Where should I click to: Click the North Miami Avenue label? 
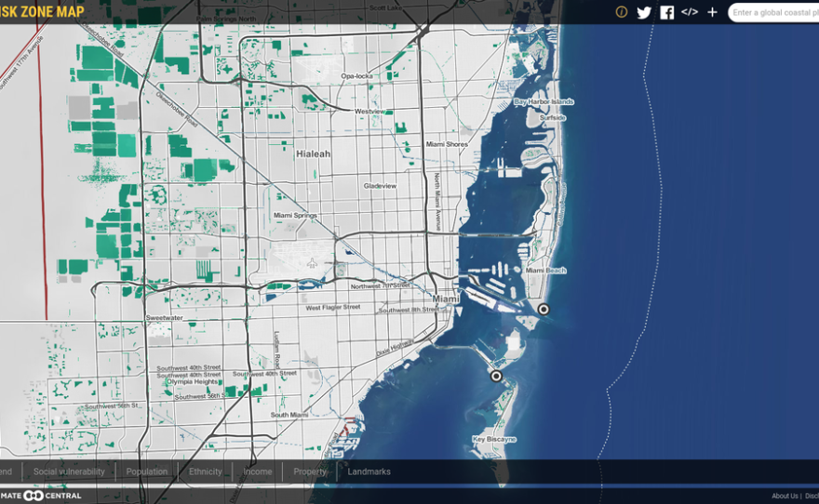[437, 202]
